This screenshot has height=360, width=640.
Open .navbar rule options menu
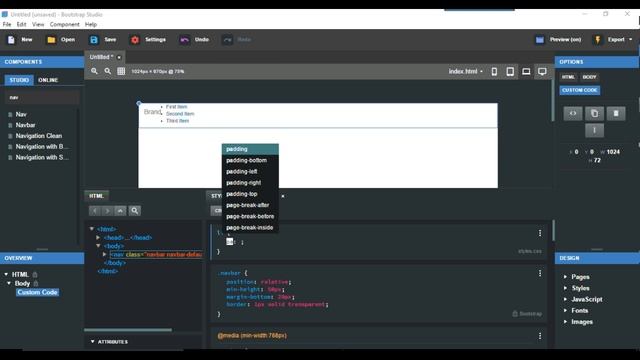[540, 273]
